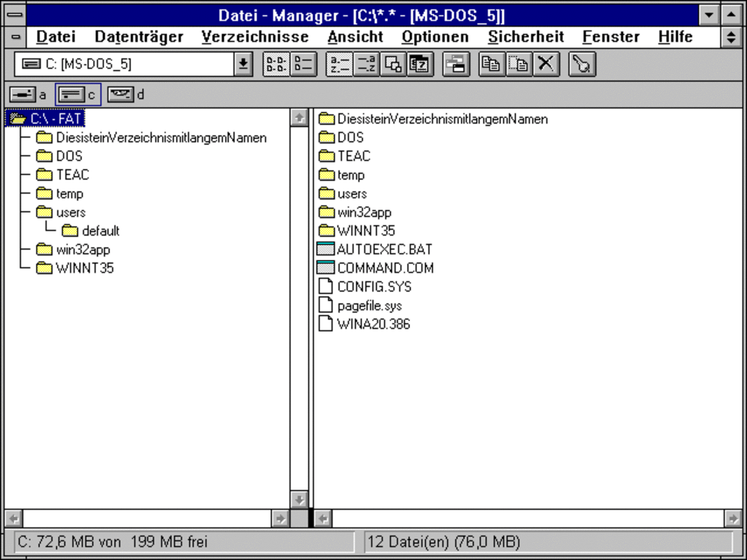Open the Sicherheit menu

[x=526, y=37]
